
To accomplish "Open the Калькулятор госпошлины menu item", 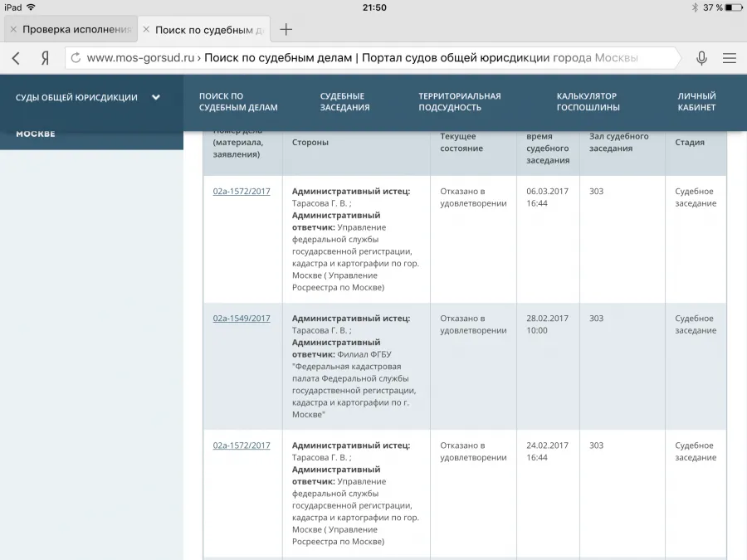I will point(588,102).
